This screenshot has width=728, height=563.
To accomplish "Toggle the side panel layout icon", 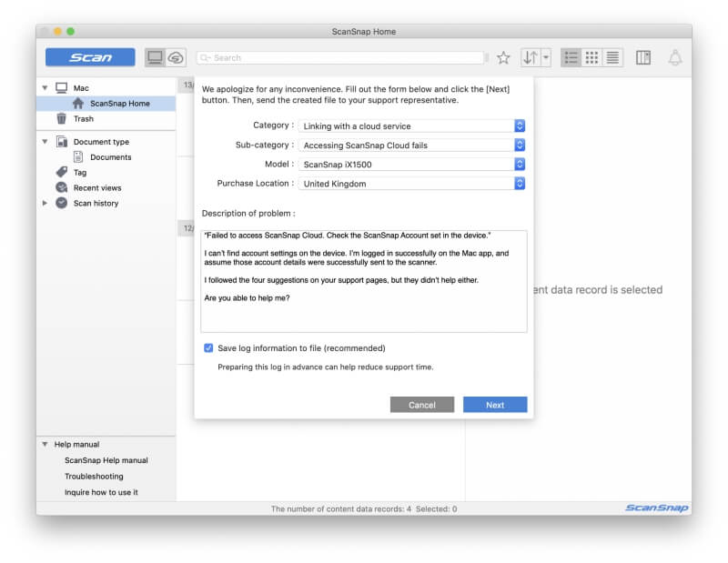I will point(643,57).
